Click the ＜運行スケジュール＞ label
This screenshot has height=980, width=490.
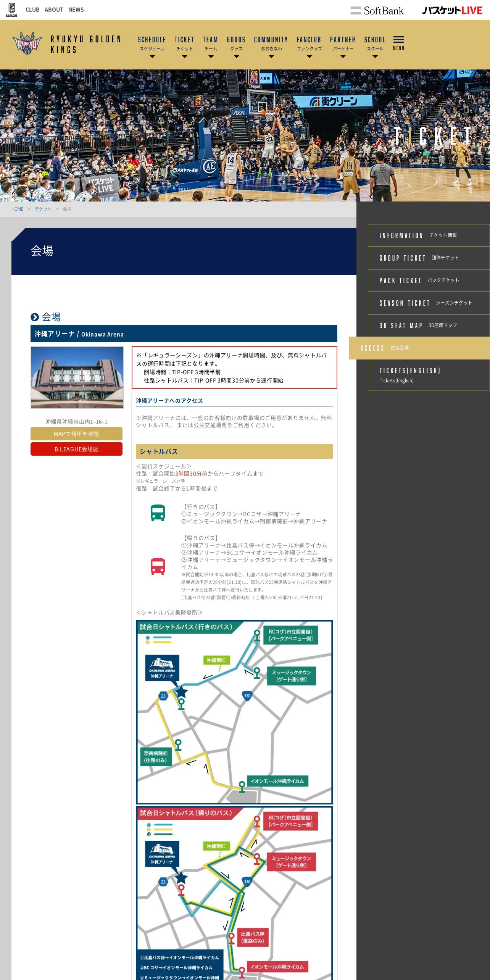click(x=164, y=466)
